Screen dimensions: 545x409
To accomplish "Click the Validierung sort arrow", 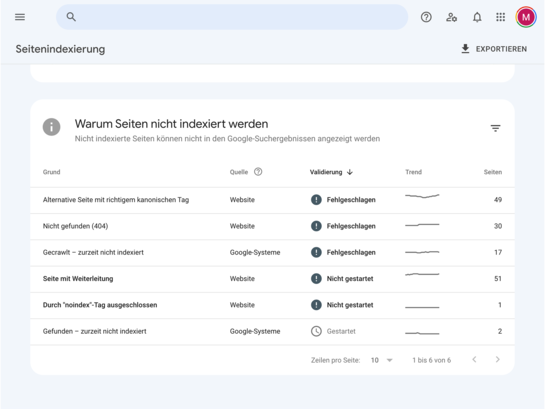I will 350,172.
